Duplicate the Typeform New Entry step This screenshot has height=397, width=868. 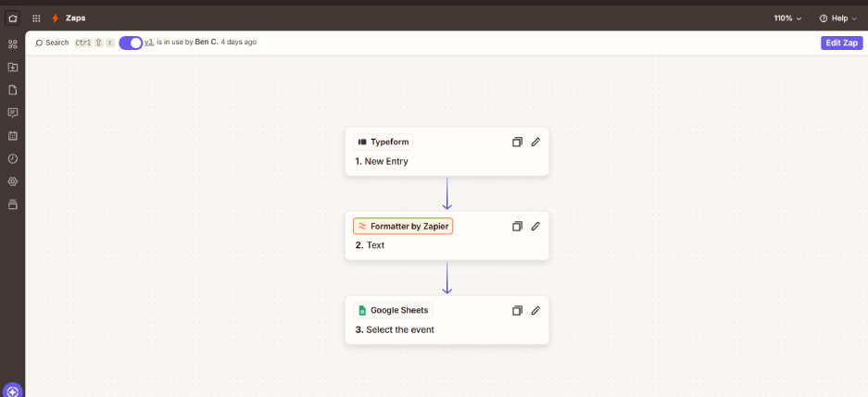517,142
